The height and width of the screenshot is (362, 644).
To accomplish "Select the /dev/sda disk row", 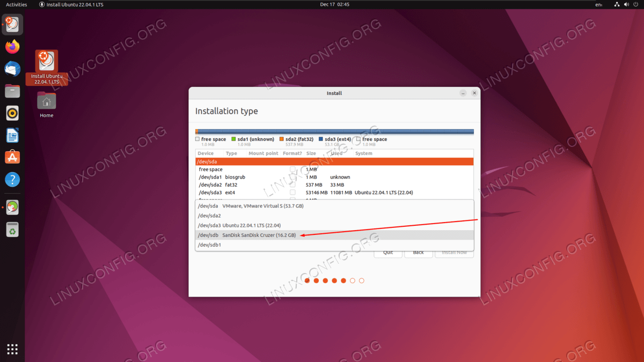I will pos(334,161).
